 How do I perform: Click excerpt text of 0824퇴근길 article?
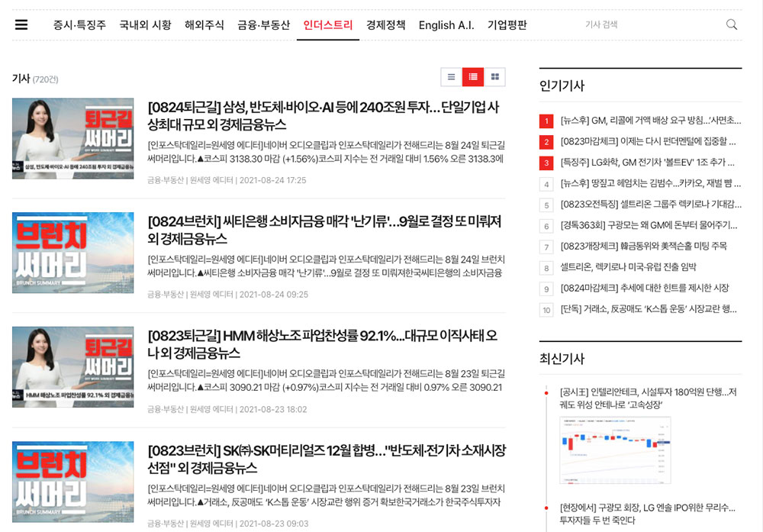(x=326, y=152)
